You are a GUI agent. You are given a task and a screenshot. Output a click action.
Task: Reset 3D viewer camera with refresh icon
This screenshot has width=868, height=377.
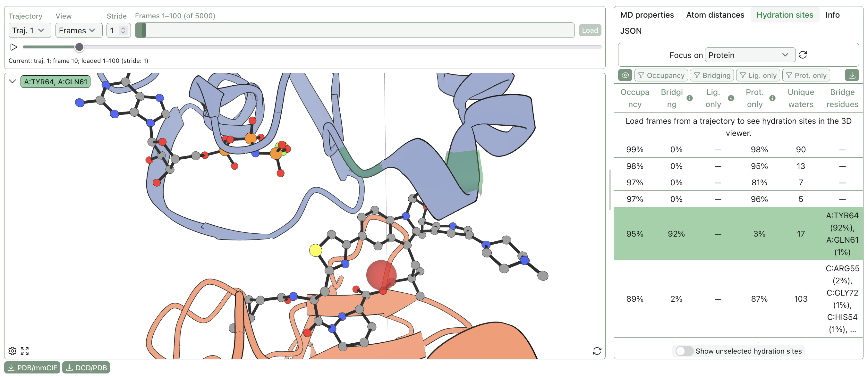coord(597,351)
